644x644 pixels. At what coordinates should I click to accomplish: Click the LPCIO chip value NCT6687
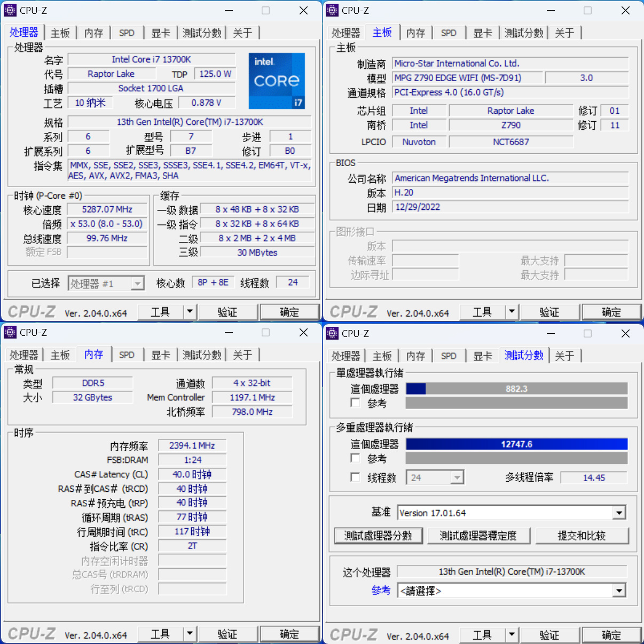click(x=511, y=142)
